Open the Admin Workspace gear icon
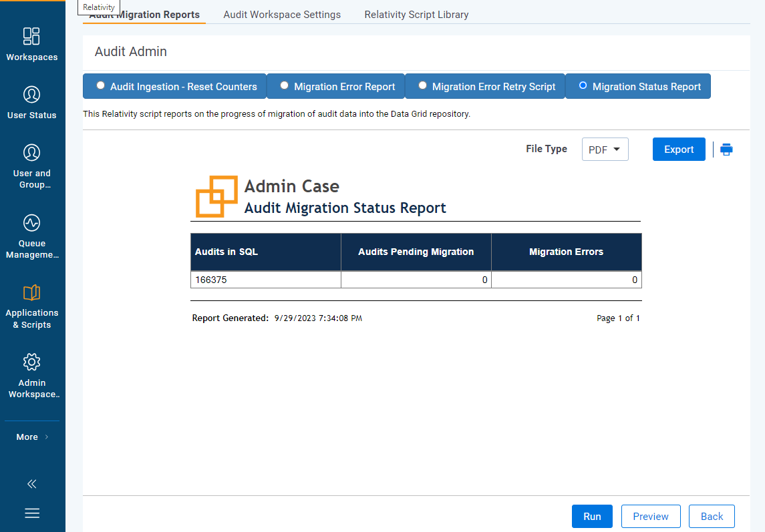 (x=31, y=362)
